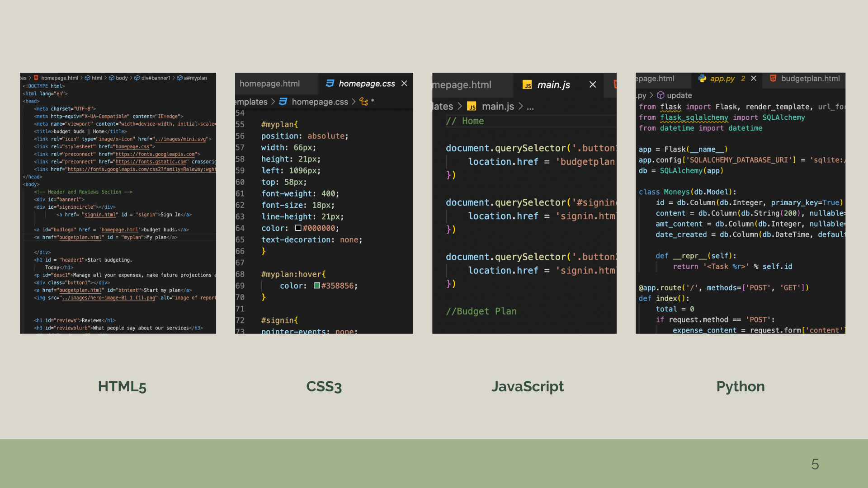868x488 pixels.
Task: Expand the div#banner1 breadcrumb segment
Action: 156,78
